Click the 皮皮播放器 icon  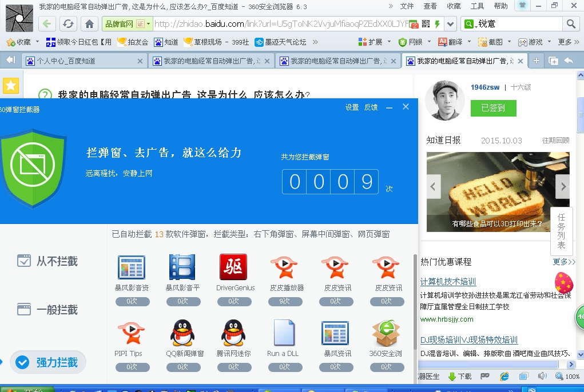(284, 267)
